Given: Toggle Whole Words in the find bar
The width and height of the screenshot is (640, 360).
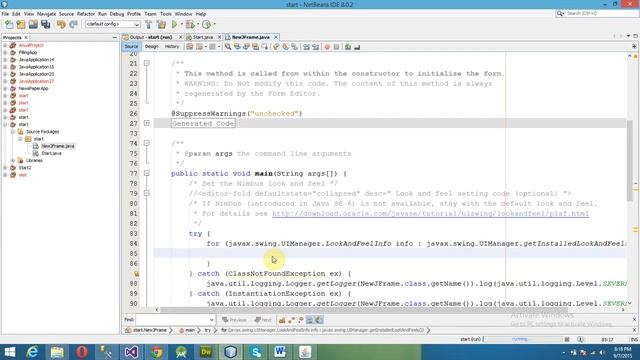Looking at the screenshot, I should click(x=291, y=320).
